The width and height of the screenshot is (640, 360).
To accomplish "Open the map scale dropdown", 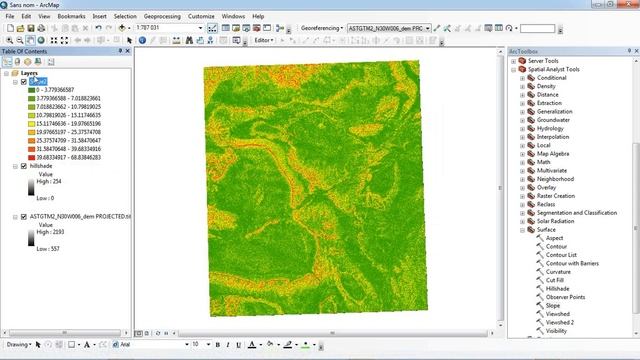I will [200, 28].
